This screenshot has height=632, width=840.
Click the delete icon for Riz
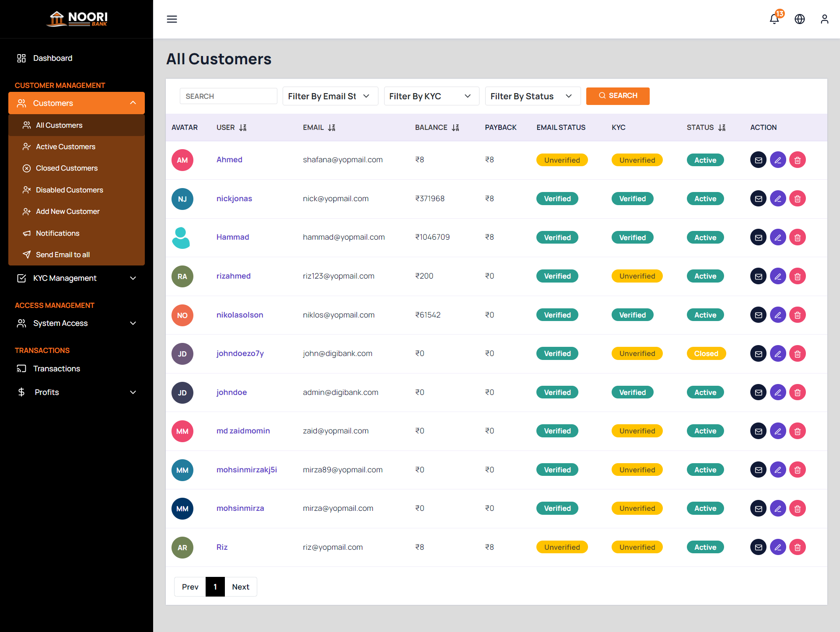coord(797,547)
